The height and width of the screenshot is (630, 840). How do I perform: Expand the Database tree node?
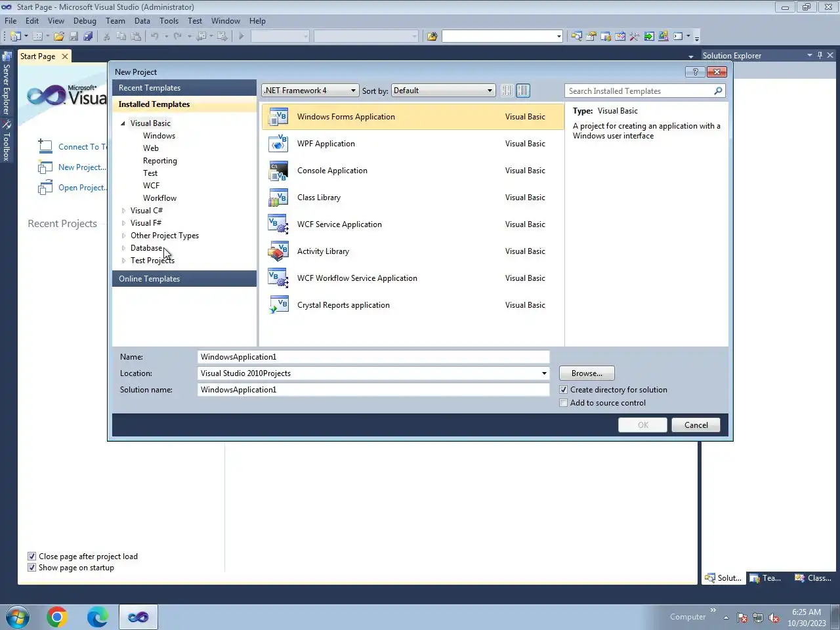pyautogui.click(x=123, y=248)
